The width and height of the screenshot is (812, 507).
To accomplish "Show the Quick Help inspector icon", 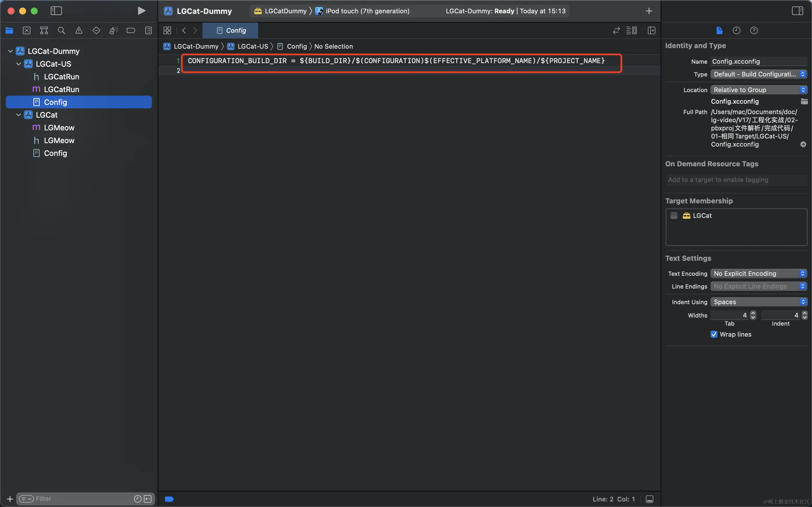I will tap(754, 30).
